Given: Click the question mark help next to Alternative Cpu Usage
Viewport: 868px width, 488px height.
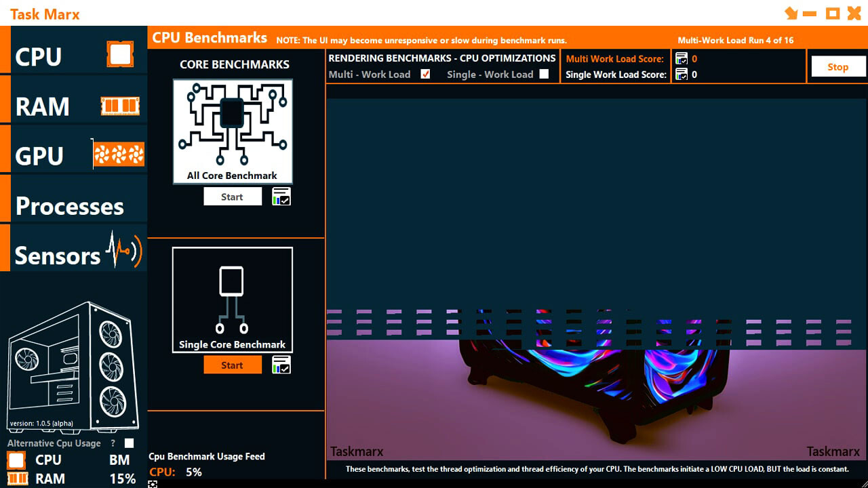Looking at the screenshot, I should (111, 443).
